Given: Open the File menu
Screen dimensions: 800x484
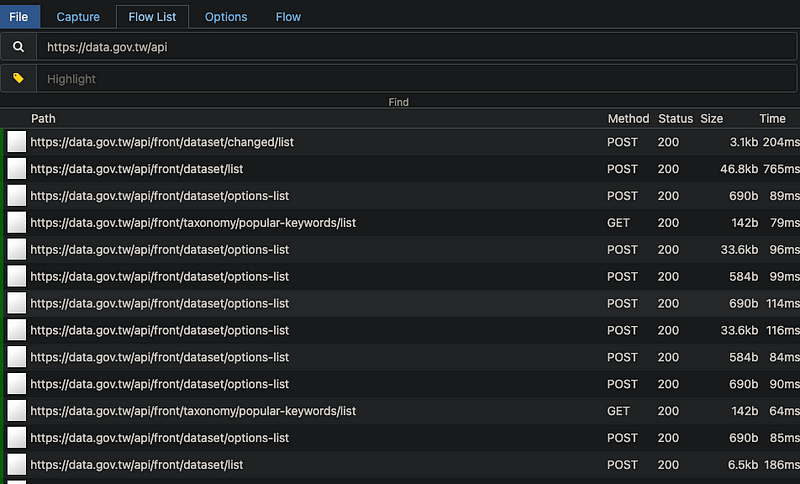Looking at the screenshot, I should click(20, 16).
